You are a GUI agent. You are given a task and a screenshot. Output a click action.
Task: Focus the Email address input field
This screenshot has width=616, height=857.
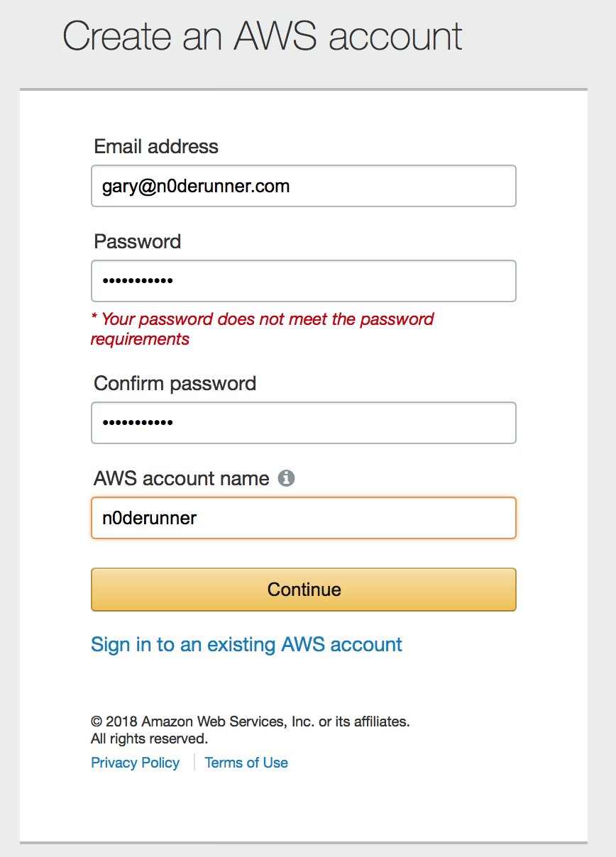click(x=304, y=186)
